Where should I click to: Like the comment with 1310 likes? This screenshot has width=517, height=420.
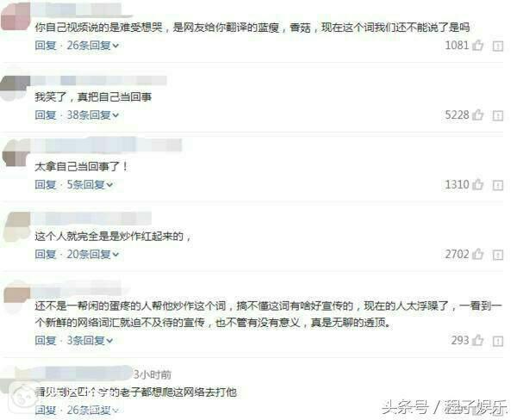(477, 184)
